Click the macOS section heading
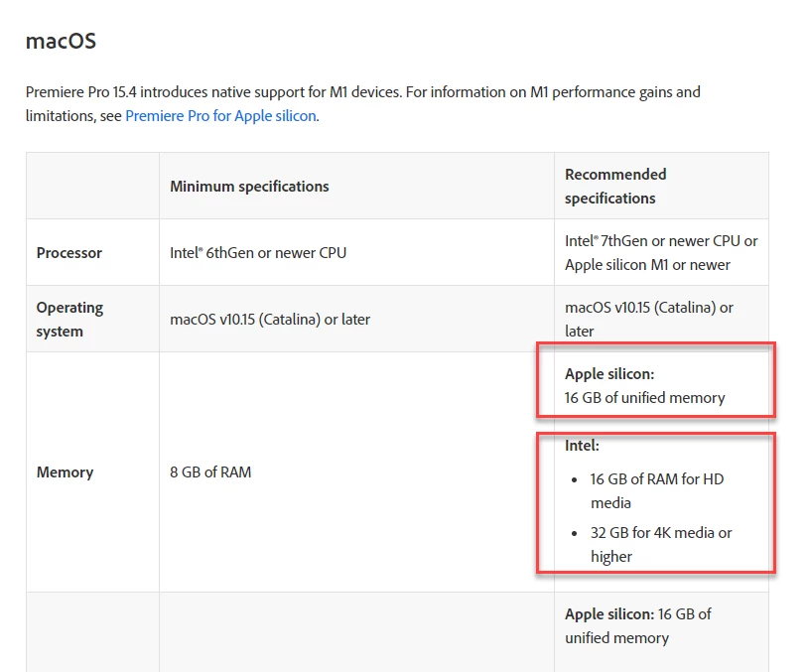The image size is (807, 672). pos(61,42)
